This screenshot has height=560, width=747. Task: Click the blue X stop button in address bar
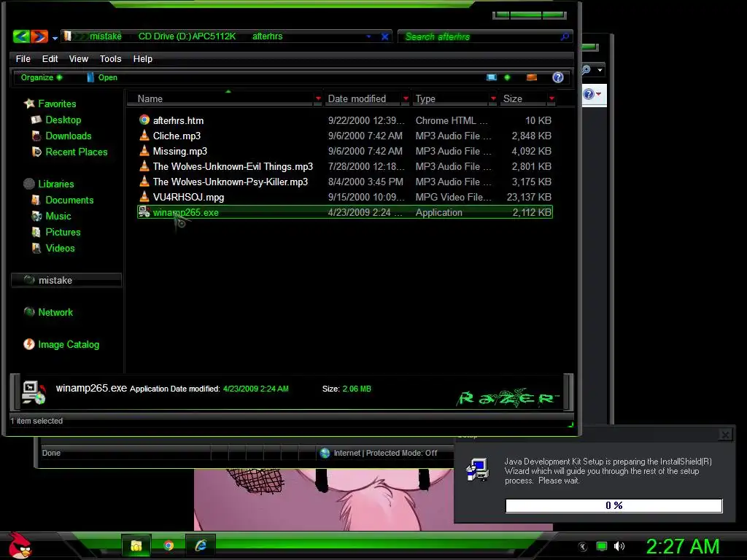pyautogui.click(x=385, y=36)
